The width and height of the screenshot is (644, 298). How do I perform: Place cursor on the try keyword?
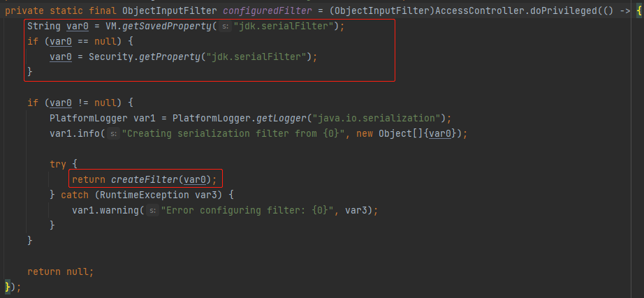(x=58, y=165)
